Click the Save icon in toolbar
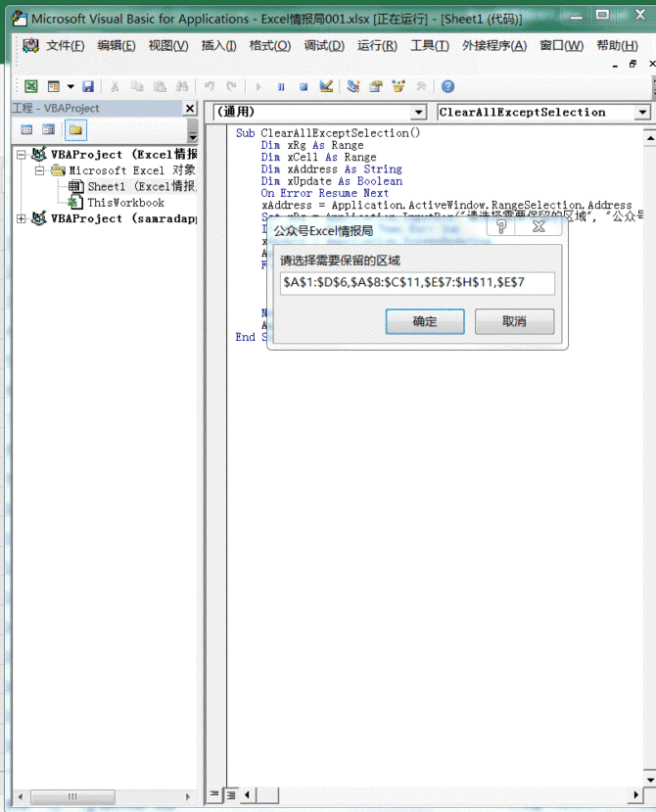656x812 pixels. (88, 86)
